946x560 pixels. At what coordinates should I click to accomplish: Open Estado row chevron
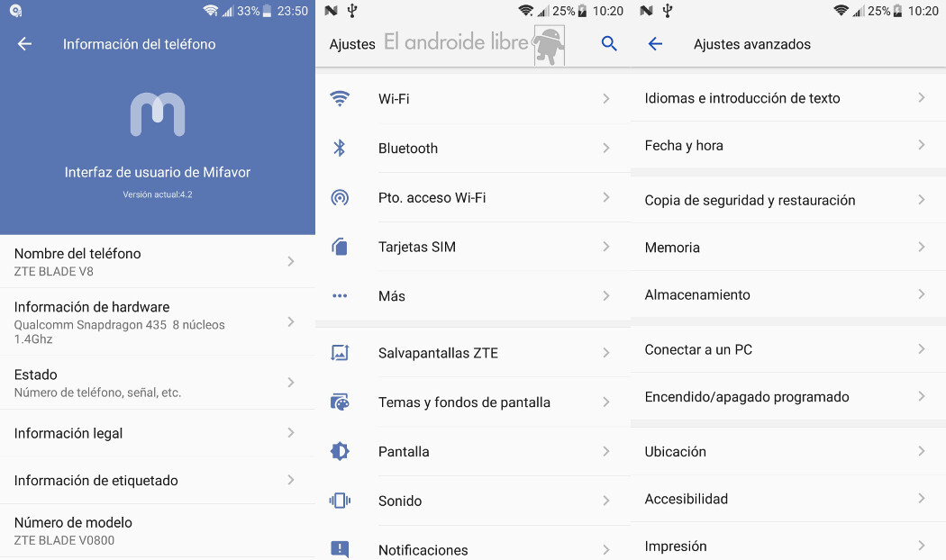(x=291, y=382)
